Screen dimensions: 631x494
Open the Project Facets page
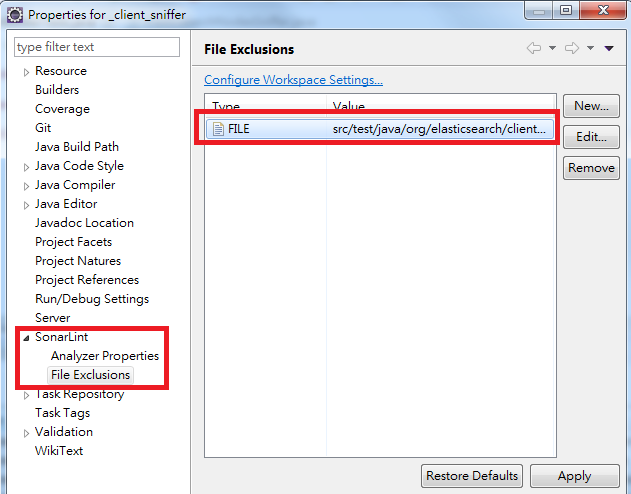tap(74, 241)
